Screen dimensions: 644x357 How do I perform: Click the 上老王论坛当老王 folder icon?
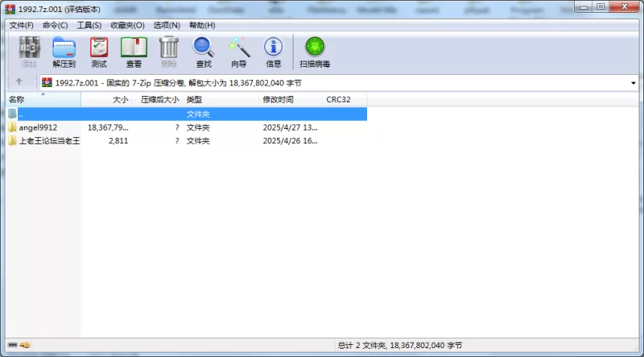pyautogui.click(x=12, y=141)
